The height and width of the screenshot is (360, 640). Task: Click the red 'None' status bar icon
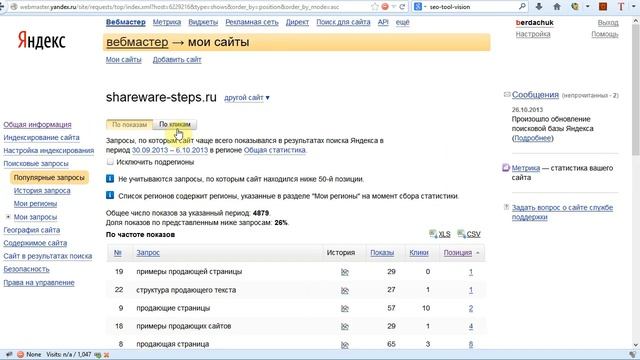(x=20, y=355)
